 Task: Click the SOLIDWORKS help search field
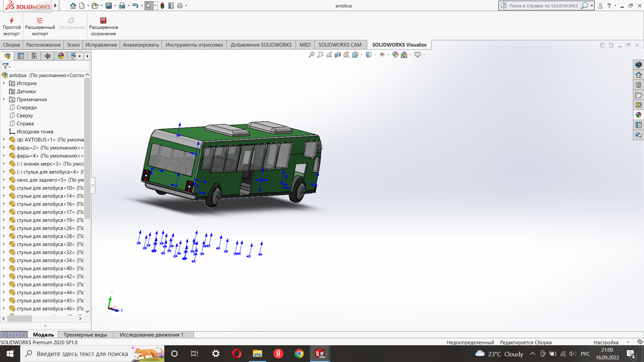point(543,6)
